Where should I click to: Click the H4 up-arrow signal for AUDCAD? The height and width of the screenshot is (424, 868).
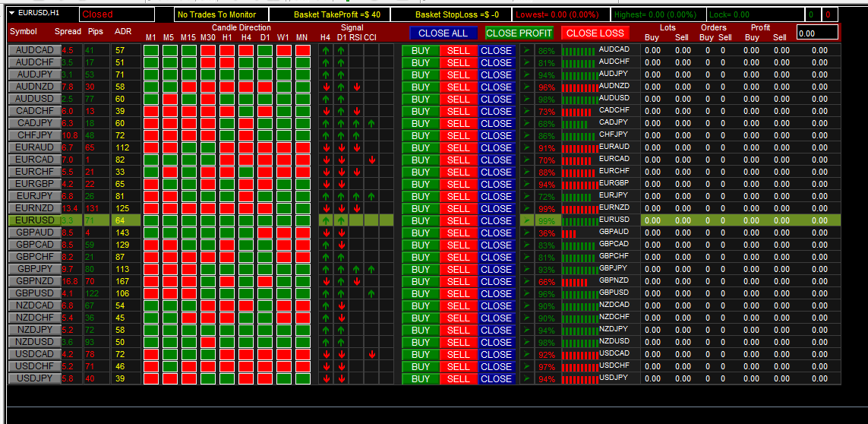pos(327,50)
